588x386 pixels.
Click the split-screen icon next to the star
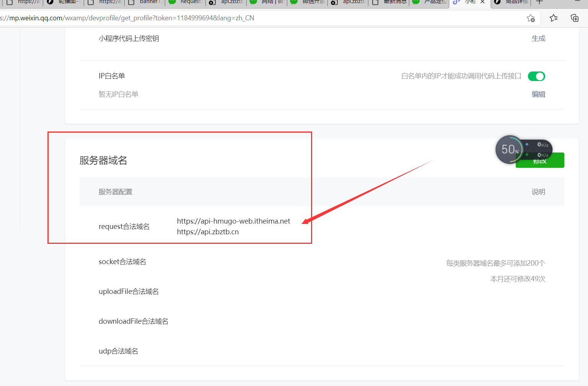click(575, 18)
